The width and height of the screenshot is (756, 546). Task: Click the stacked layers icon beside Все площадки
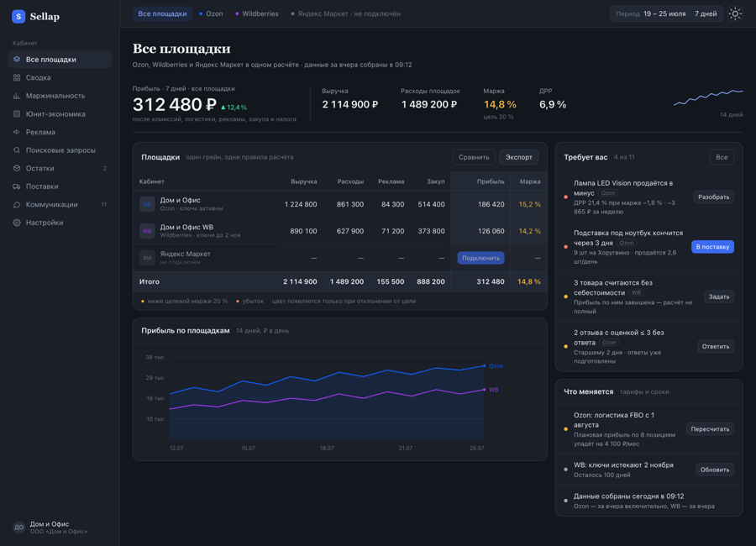[x=17, y=60]
